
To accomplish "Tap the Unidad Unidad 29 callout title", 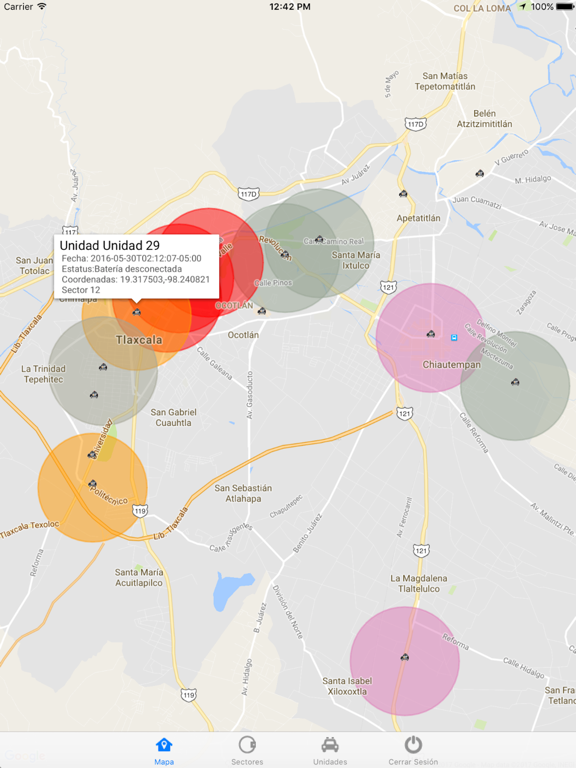I will click(110, 245).
